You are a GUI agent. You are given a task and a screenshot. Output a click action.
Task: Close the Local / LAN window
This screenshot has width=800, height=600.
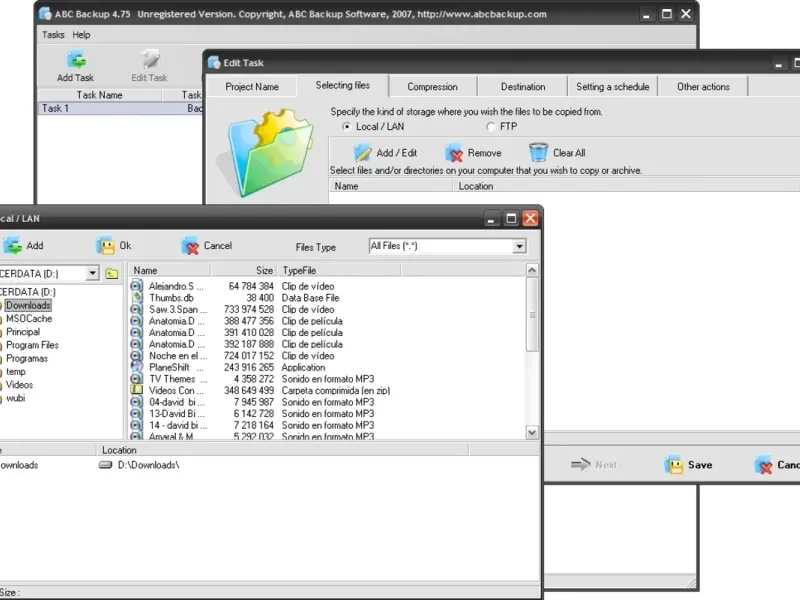coord(531,218)
